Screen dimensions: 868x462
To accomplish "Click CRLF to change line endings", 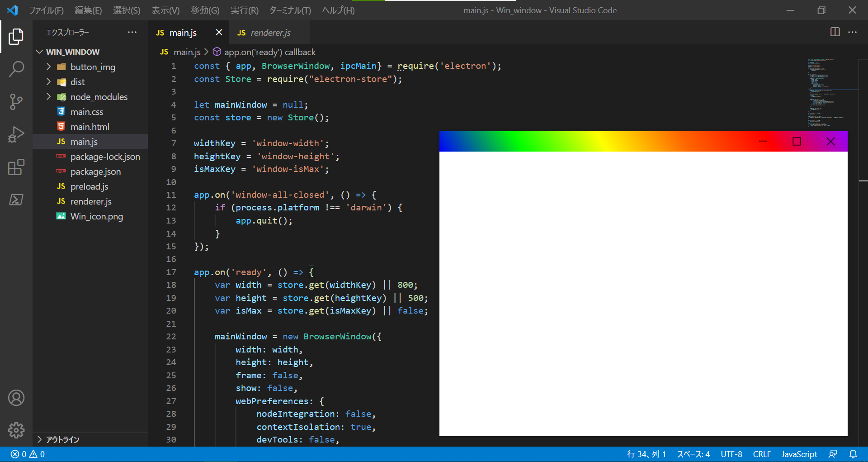I will [762, 454].
